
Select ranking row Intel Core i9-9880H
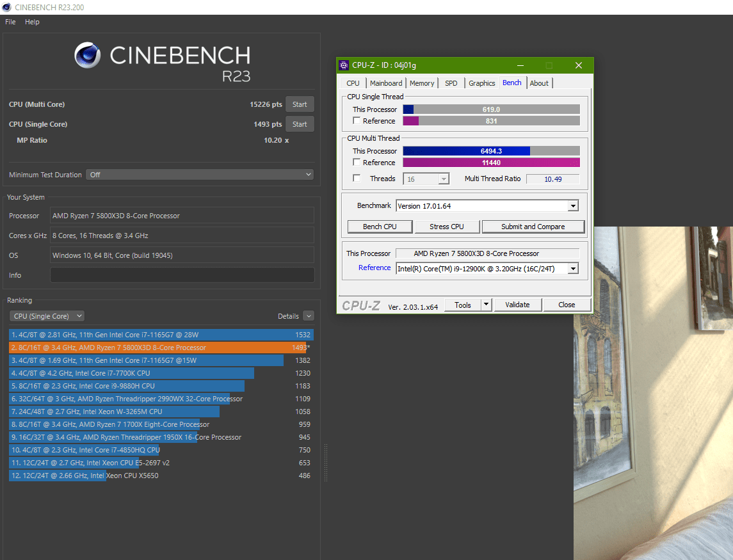[161, 386]
